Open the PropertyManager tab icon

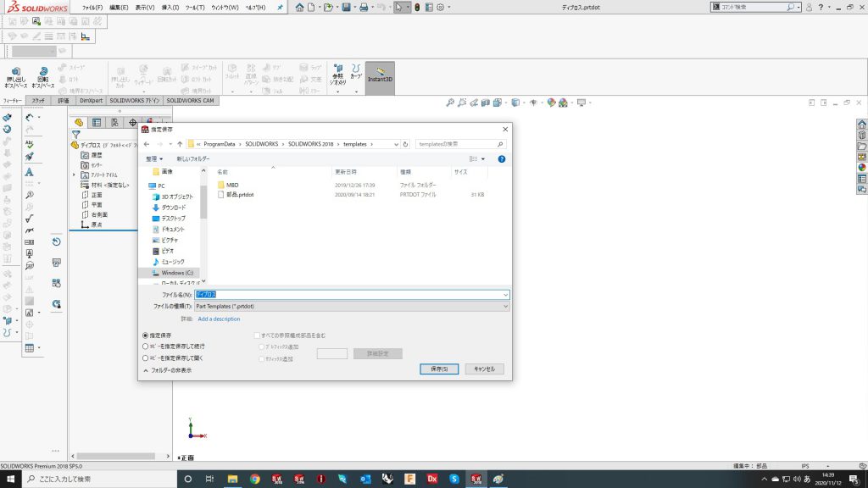97,122
